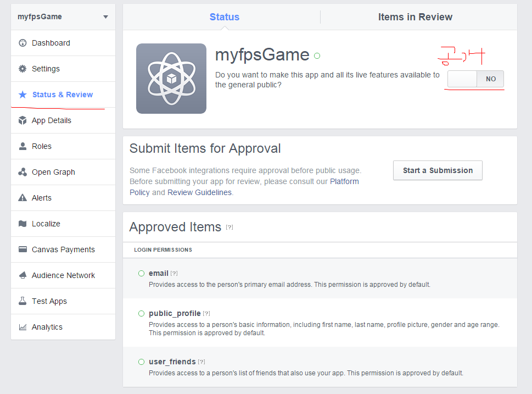Go to App Details page
The height and width of the screenshot is (394, 532).
coord(63,120)
